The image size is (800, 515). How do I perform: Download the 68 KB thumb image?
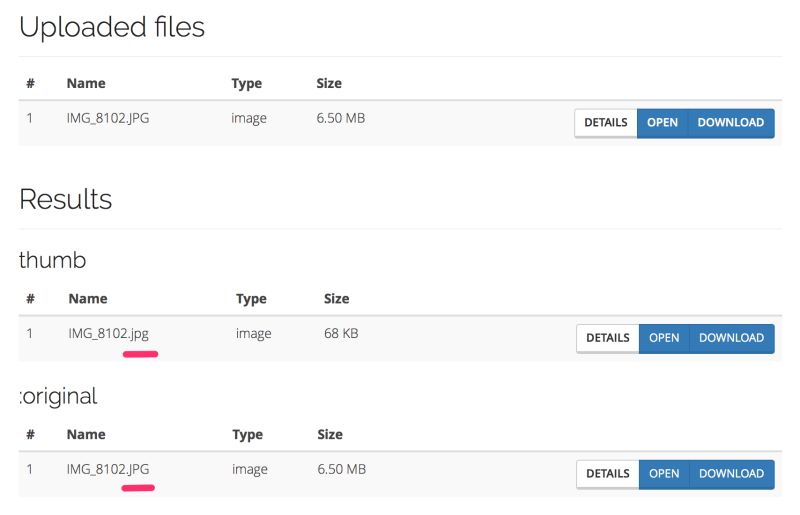point(731,338)
